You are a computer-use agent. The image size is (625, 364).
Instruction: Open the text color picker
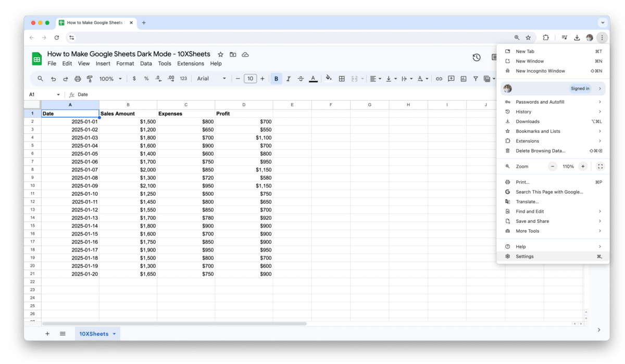pyautogui.click(x=312, y=79)
